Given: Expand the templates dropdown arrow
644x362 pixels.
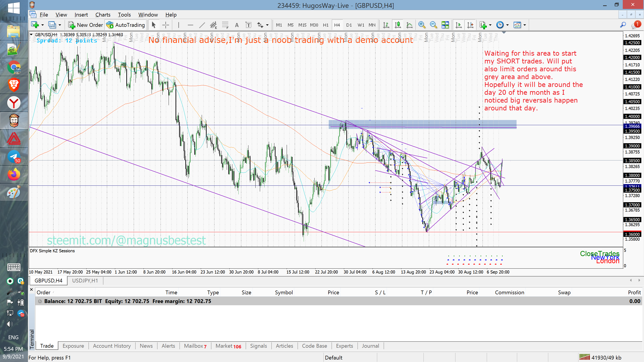Looking at the screenshot, I should pyautogui.click(x=525, y=25).
